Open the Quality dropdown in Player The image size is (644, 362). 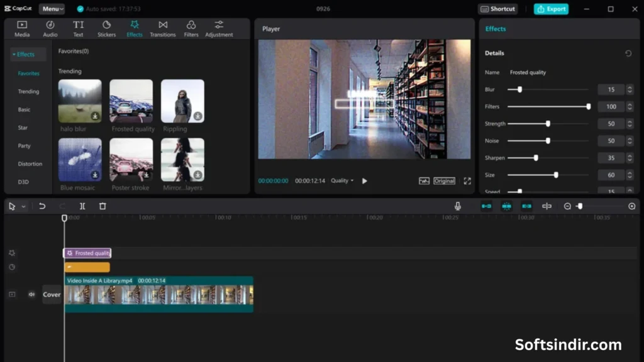tap(342, 181)
